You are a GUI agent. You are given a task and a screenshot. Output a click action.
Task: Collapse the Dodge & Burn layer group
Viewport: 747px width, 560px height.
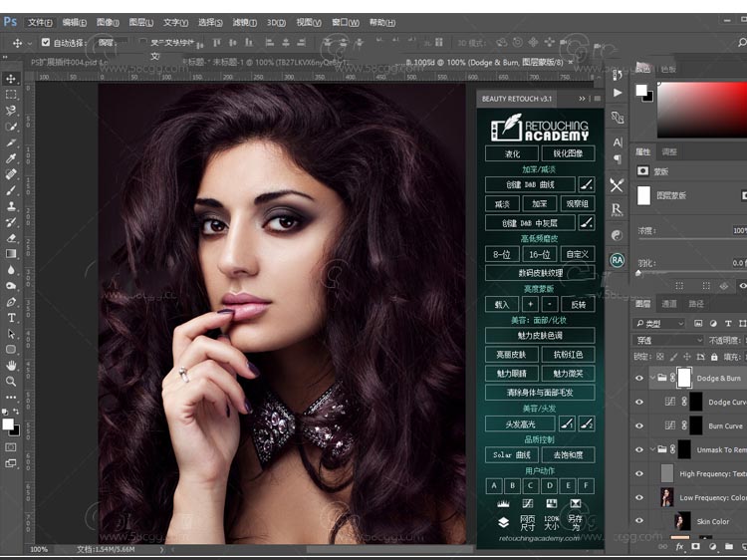(x=652, y=379)
